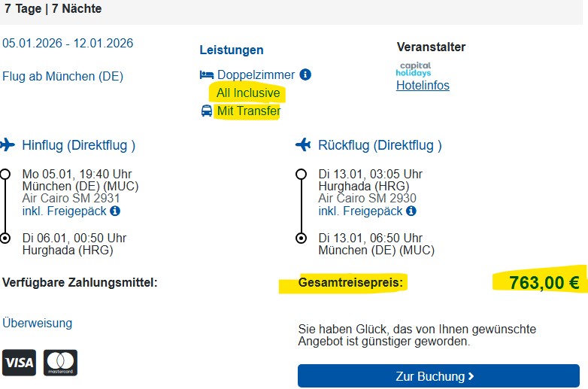Click the Doppelzimmer room link
This screenshot has height=389, width=588.
tap(256, 74)
